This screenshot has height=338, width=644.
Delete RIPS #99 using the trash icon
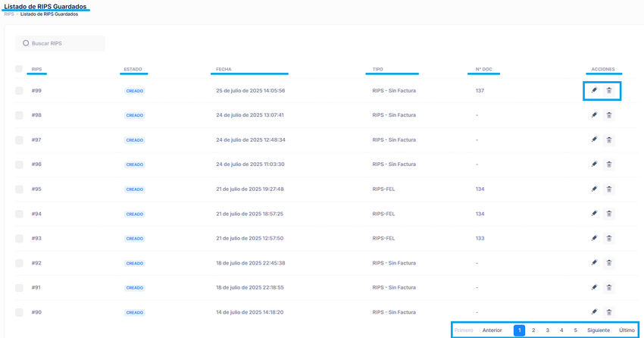pyautogui.click(x=609, y=91)
